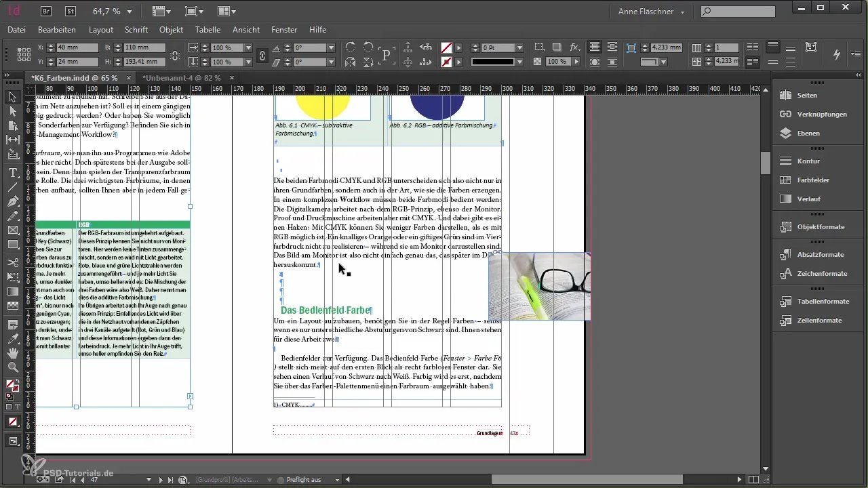The image size is (868, 488).
Task: Activate the Eyedropper tool
Action: click(x=12, y=338)
